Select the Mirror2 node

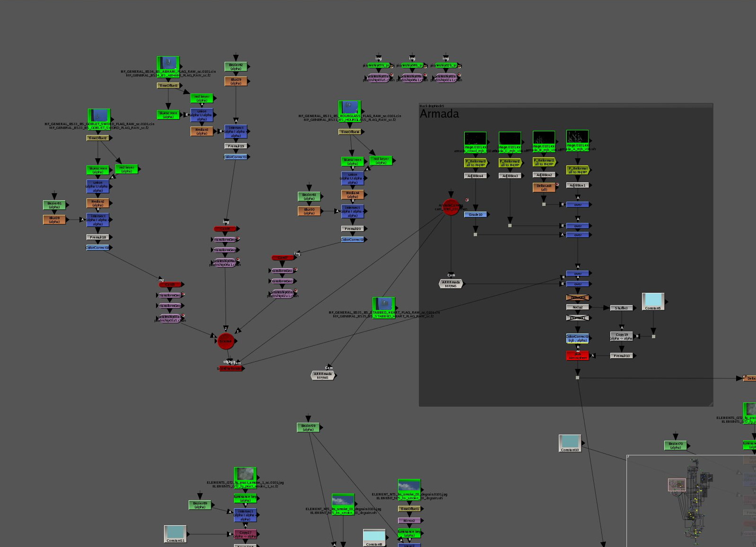[x=409, y=521]
